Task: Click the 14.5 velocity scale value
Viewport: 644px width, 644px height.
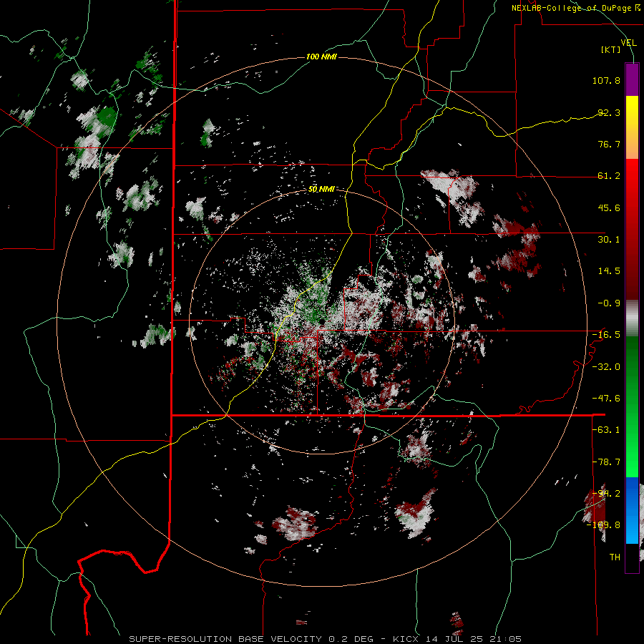Action: pyautogui.click(x=609, y=271)
